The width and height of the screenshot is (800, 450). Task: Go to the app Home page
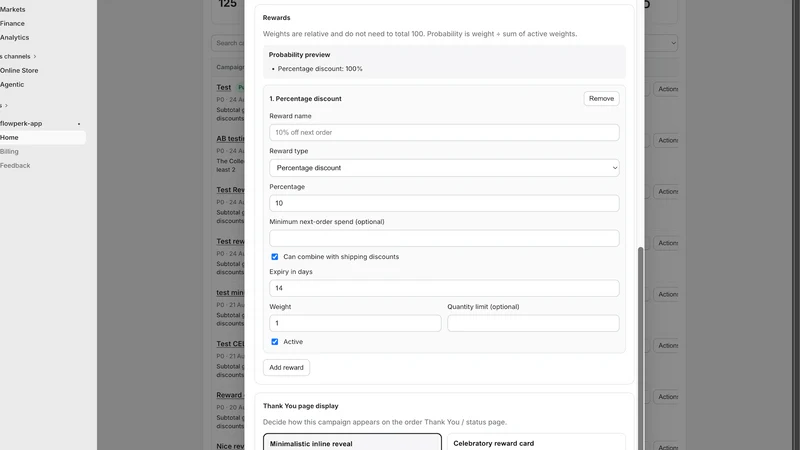point(43,138)
